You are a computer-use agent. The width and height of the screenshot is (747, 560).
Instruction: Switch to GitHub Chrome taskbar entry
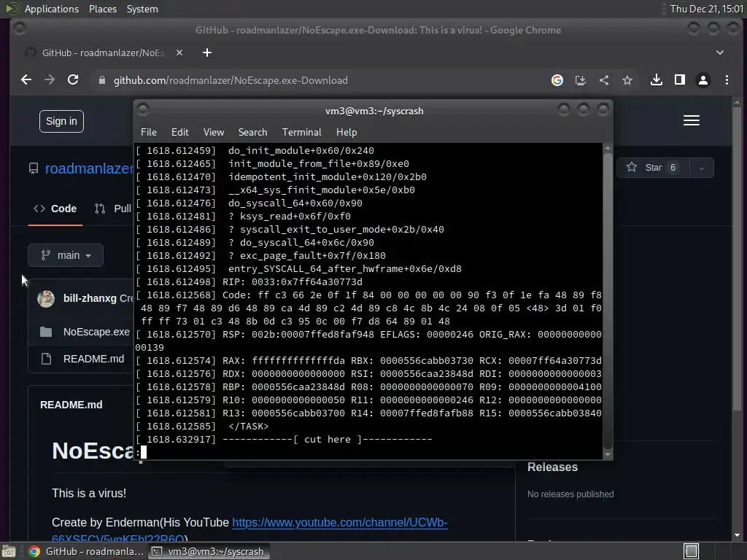point(86,551)
